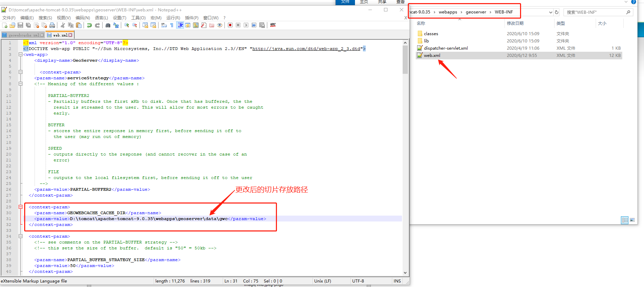
Task: Save the current file with the toolbar icon
Action: pyautogui.click(x=20, y=25)
